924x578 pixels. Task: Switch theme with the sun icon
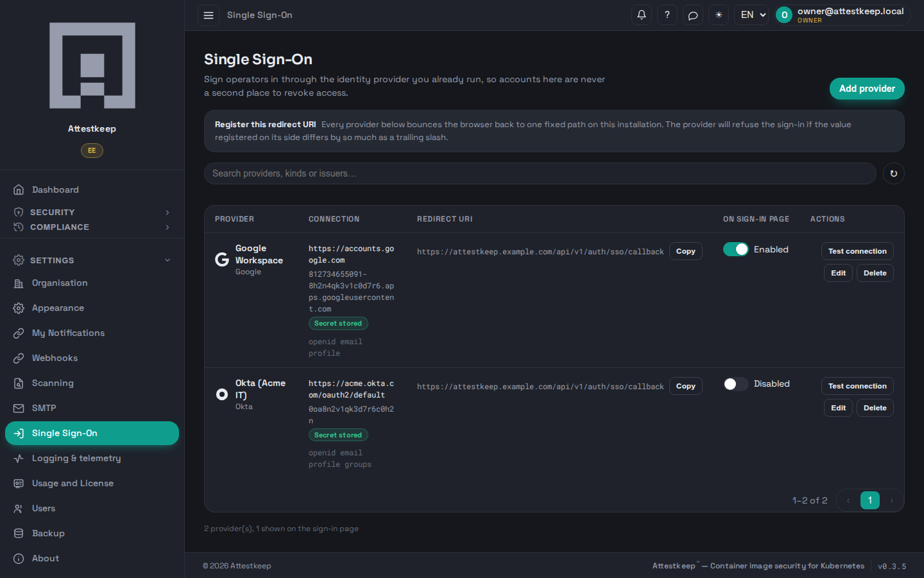click(x=719, y=15)
